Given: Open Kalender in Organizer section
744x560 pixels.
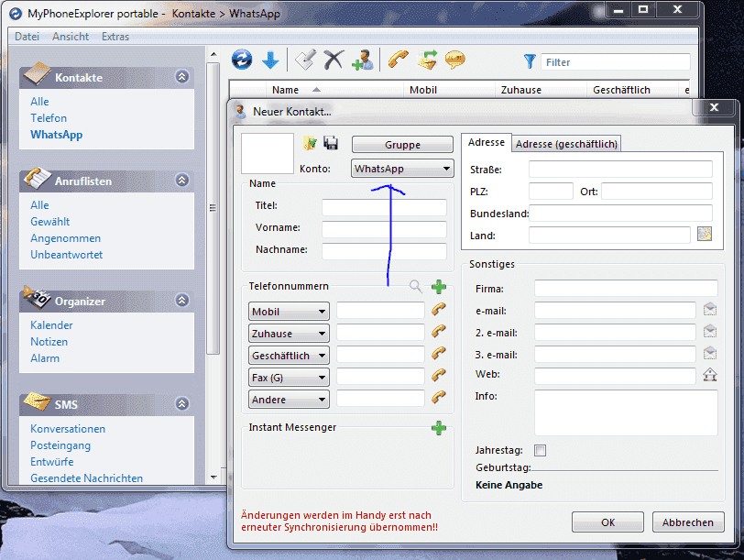Looking at the screenshot, I should pos(51,325).
